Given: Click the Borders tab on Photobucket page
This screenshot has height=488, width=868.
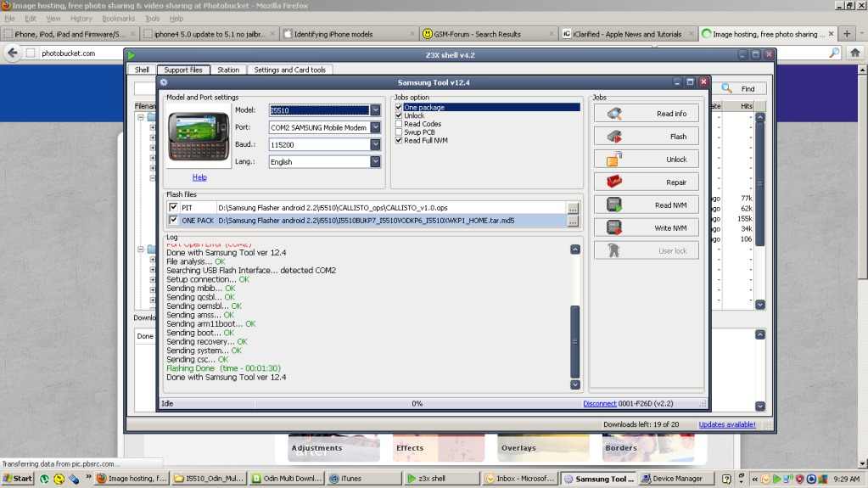Looking at the screenshot, I should 648,447.
